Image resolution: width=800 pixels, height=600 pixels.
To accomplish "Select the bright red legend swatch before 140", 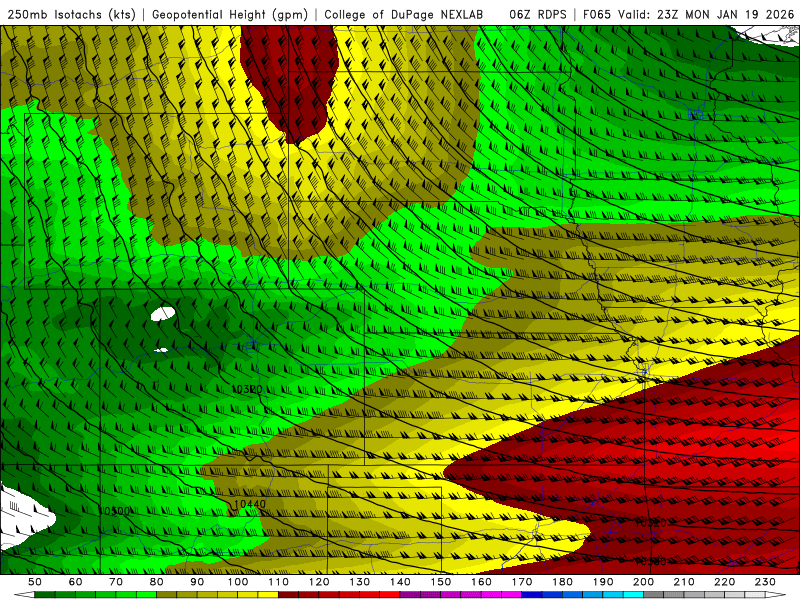I will [x=390, y=594].
